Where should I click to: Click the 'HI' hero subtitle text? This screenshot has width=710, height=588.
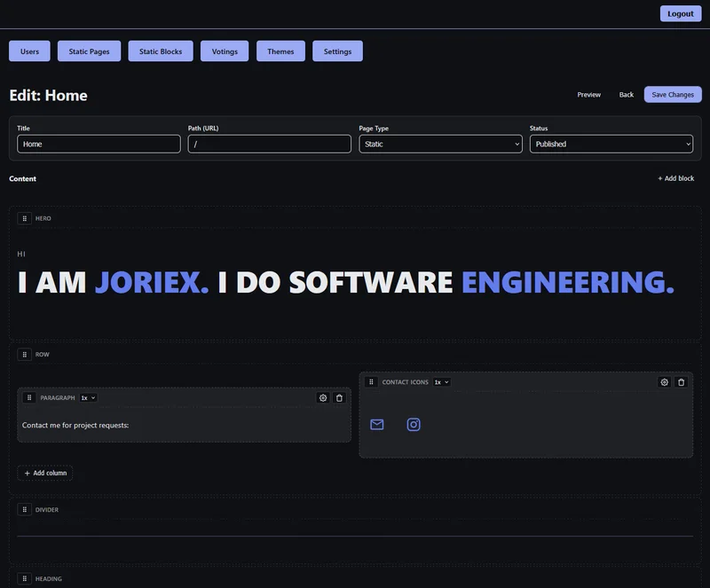[21, 254]
